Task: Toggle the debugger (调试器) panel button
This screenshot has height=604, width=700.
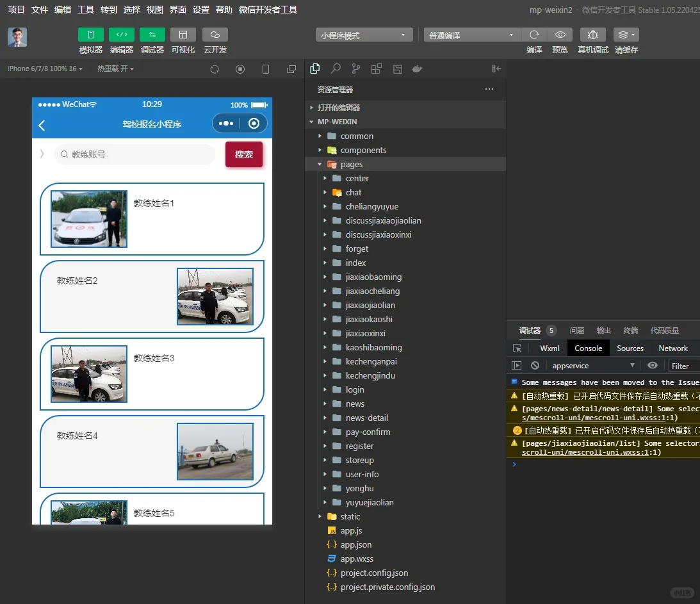Action: click(x=152, y=35)
